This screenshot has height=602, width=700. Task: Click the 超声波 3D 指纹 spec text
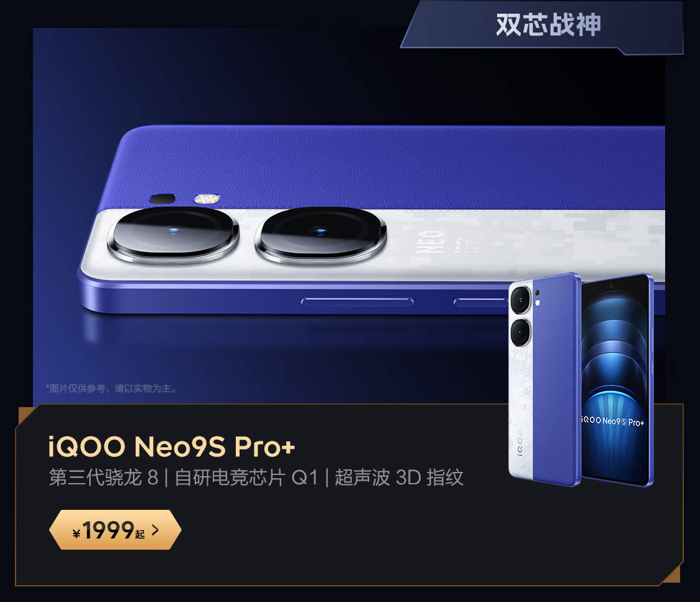399,477
